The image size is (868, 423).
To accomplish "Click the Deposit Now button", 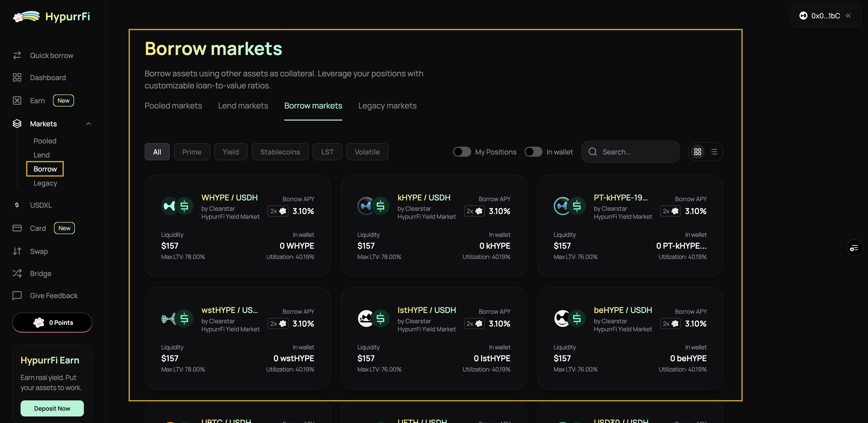I will (52, 408).
